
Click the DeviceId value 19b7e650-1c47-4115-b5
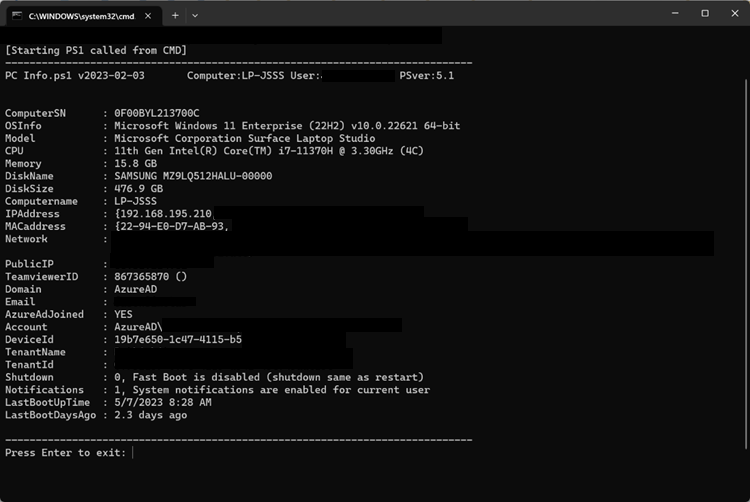click(x=178, y=339)
